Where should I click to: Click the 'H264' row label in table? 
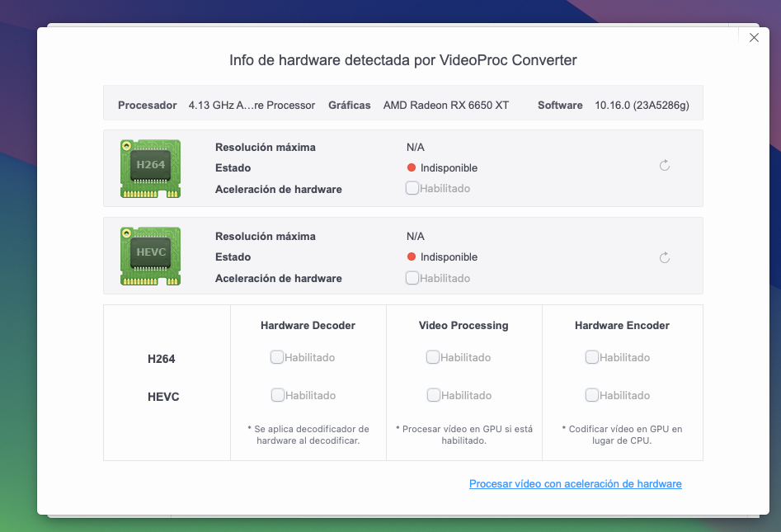tap(162, 359)
